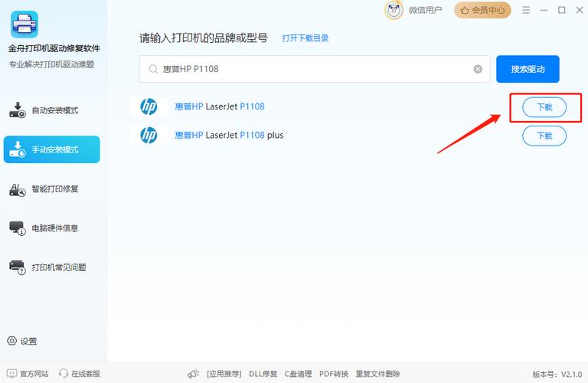
Task: Click the printer model search field
Action: 315,69
